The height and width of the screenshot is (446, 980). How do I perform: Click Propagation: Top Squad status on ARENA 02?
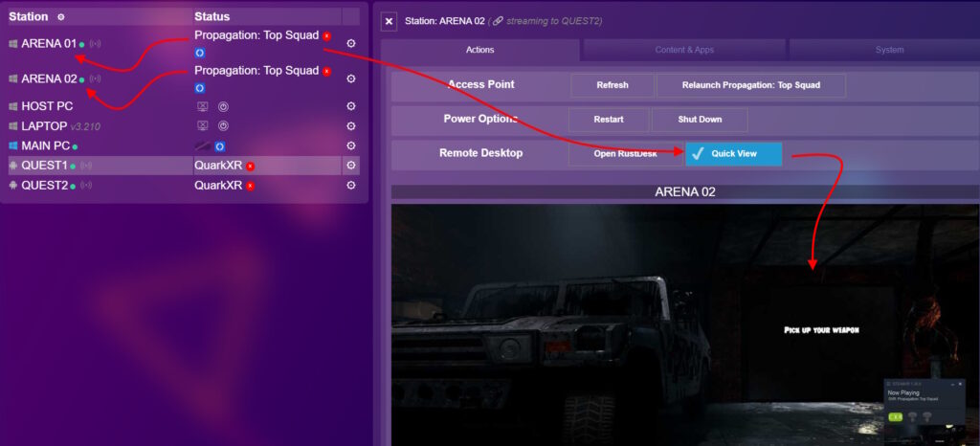click(x=256, y=71)
